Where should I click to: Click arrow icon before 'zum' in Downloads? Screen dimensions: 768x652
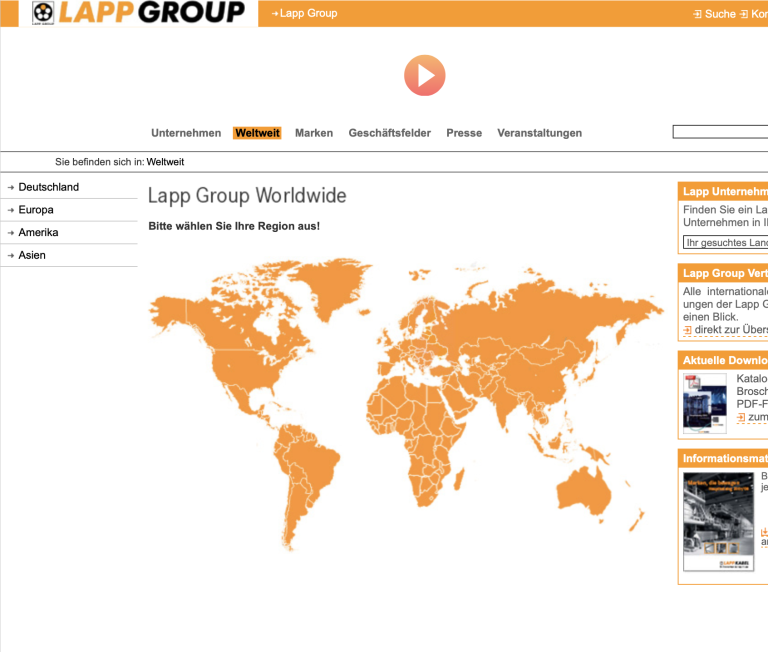[x=741, y=417]
